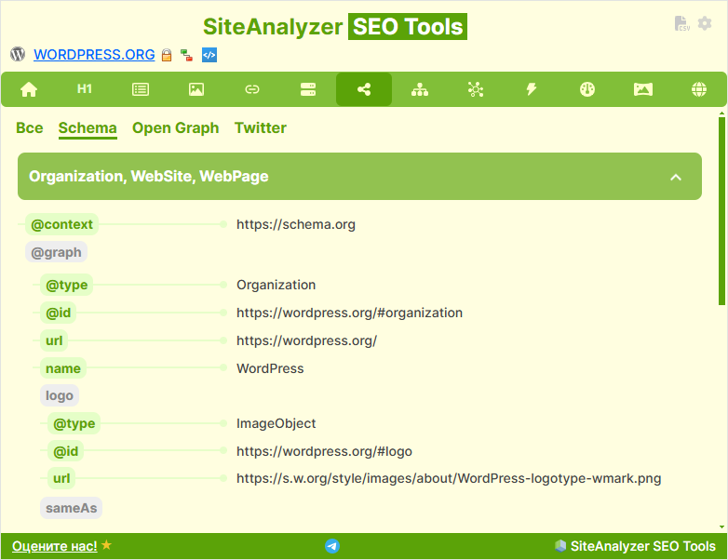Open the picture screenshot tab icon
This screenshot has width=728, height=560.
click(643, 89)
